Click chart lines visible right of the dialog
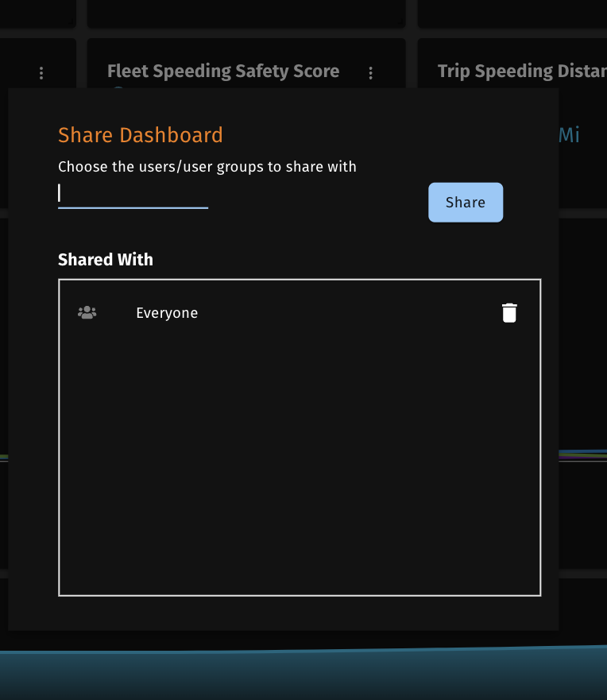 click(582, 456)
